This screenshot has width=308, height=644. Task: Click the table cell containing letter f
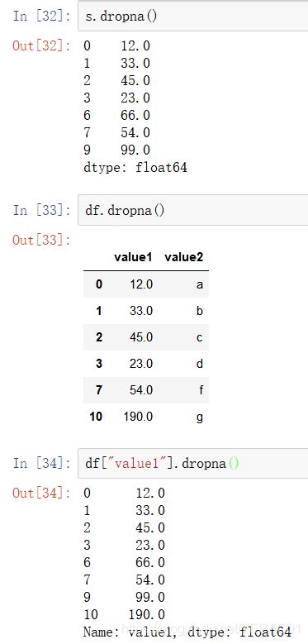[x=201, y=390]
